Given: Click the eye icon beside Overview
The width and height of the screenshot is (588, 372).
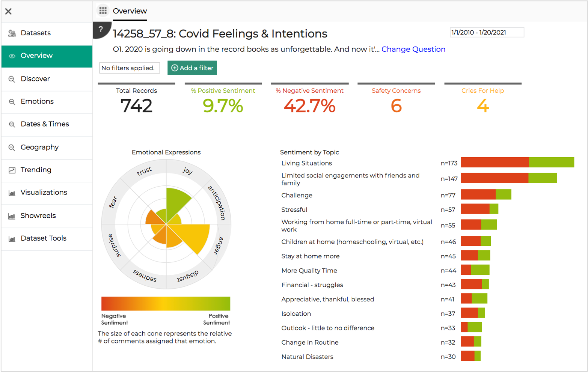Looking at the screenshot, I should coord(12,56).
